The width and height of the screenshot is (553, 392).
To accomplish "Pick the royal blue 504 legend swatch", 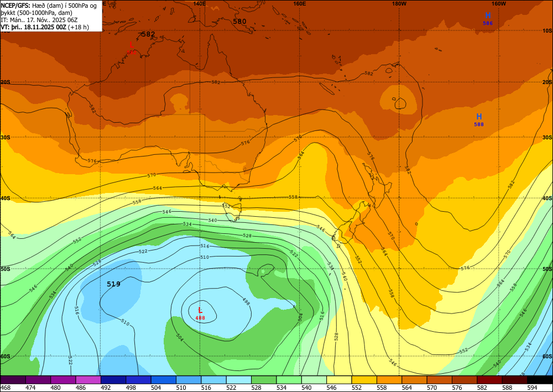I will pyautogui.click(x=163, y=380).
